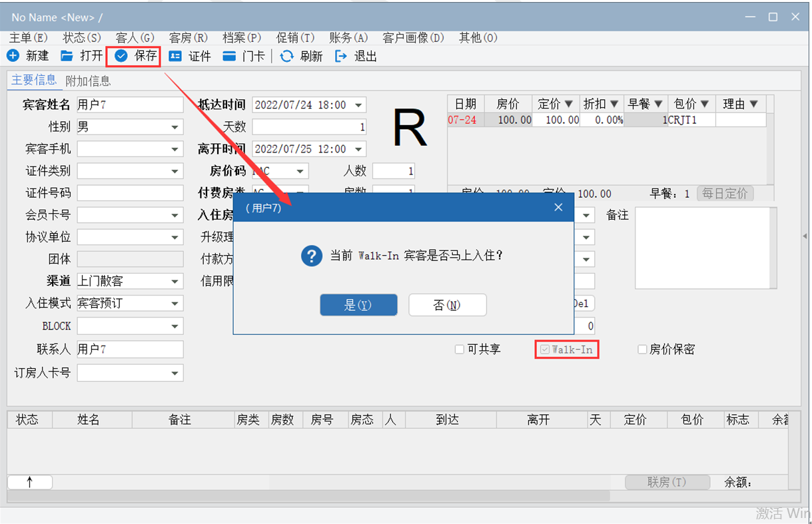Open the 渠道 dropdown showing 上门散客
812x524 pixels.
coord(175,281)
